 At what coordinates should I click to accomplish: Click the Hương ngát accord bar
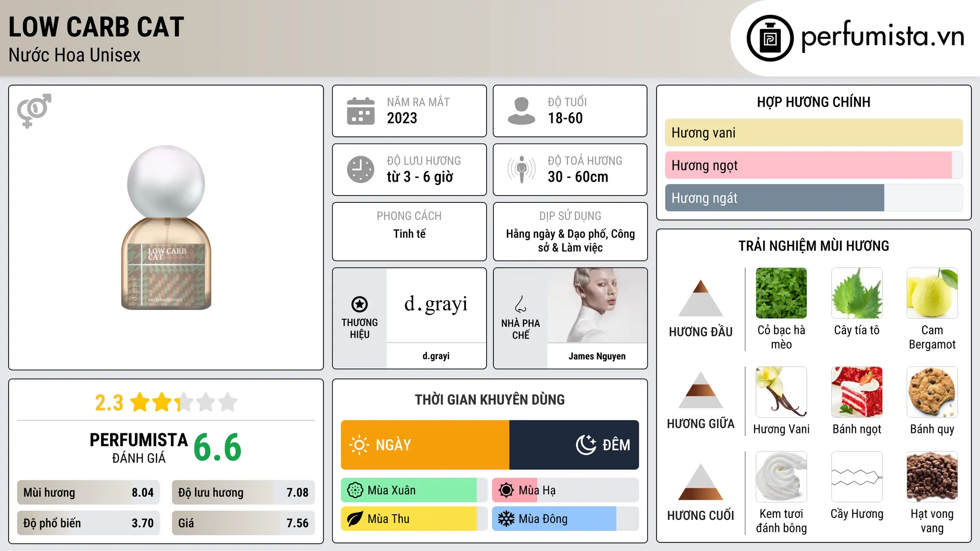point(814,198)
